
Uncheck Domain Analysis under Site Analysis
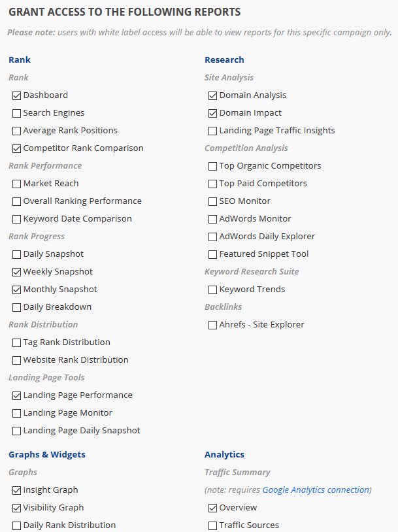213,95
